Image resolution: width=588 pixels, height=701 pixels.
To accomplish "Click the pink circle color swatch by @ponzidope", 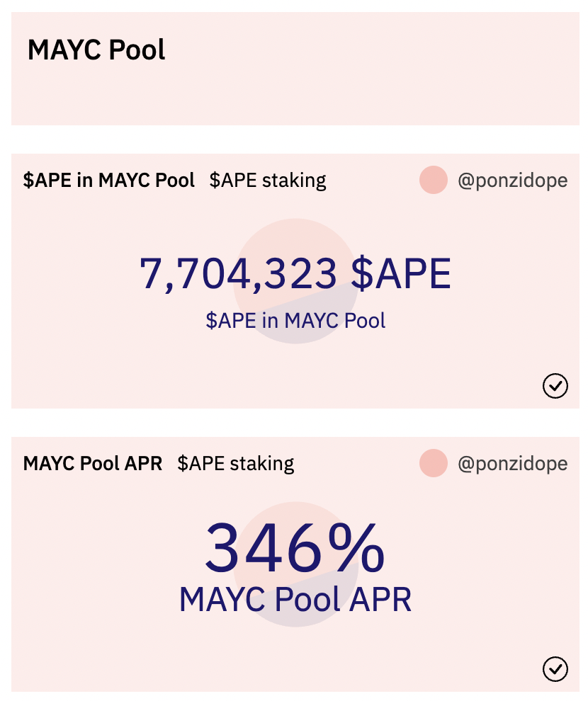I will coord(432,181).
